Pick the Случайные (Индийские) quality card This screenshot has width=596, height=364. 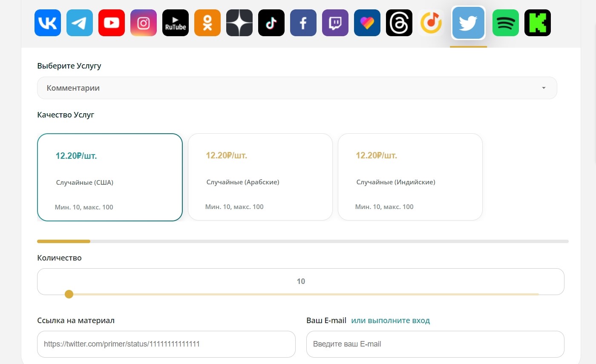410,177
